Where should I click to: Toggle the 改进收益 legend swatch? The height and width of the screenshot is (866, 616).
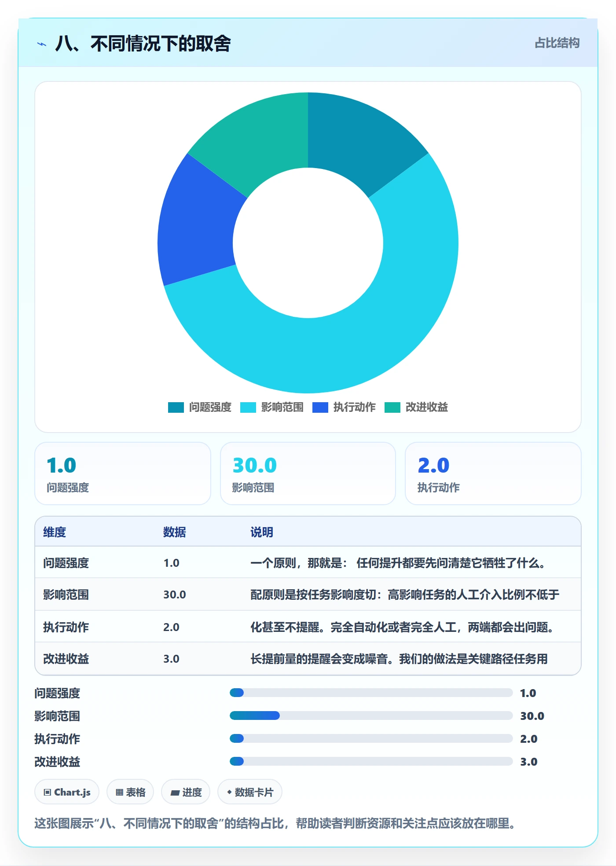pos(392,407)
